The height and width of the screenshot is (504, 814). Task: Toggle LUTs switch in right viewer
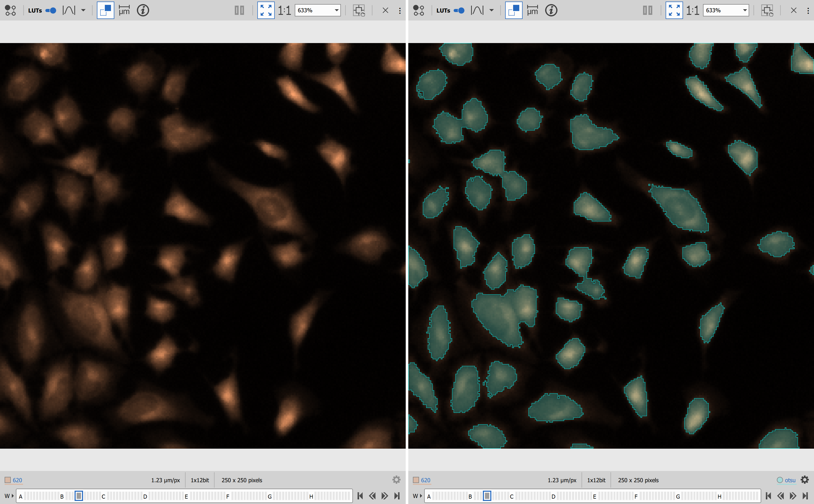[x=459, y=10]
